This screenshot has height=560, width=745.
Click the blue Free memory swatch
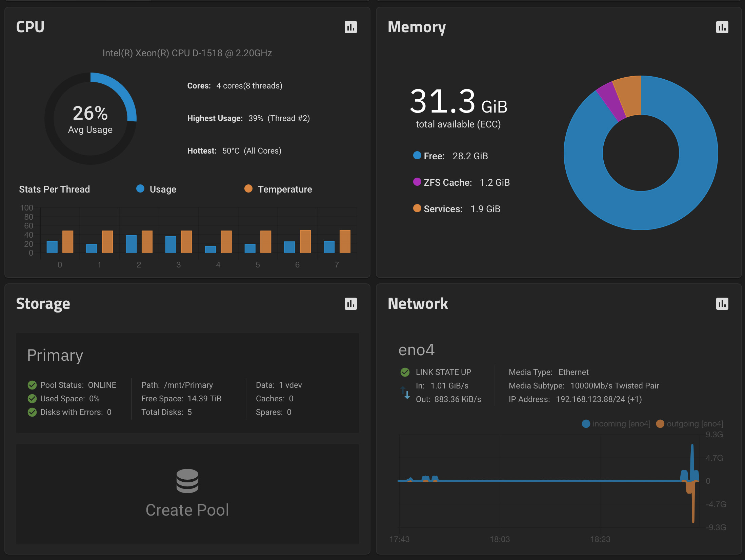click(417, 156)
